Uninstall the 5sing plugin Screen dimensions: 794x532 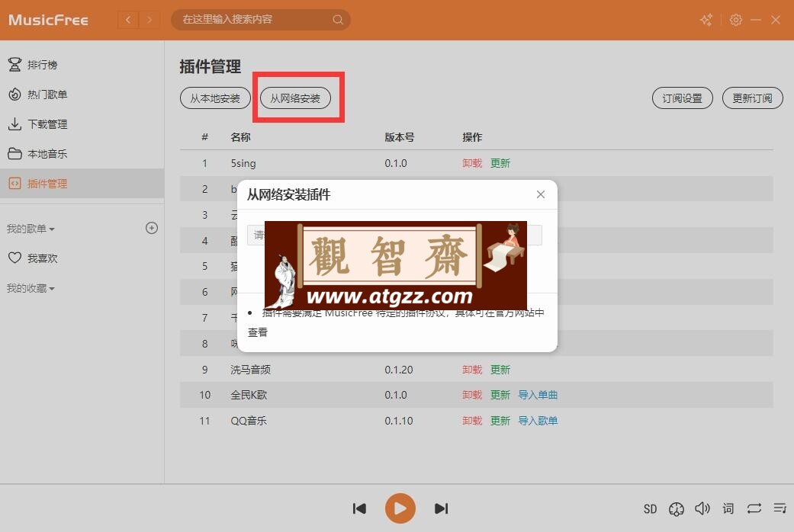[472, 163]
